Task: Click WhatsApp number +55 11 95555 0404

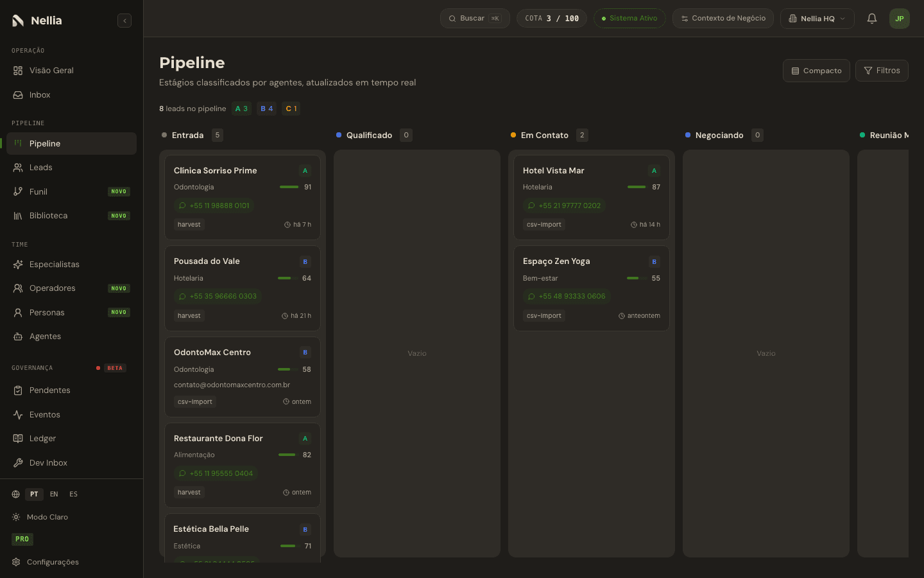Action: click(216, 474)
